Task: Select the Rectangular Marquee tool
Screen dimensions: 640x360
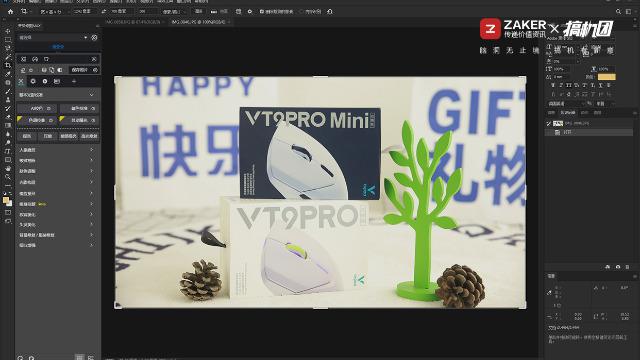Action: (x=8, y=40)
